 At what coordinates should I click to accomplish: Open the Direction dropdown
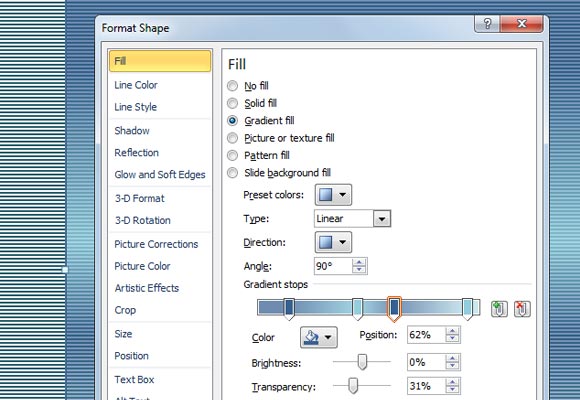point(333,242)
